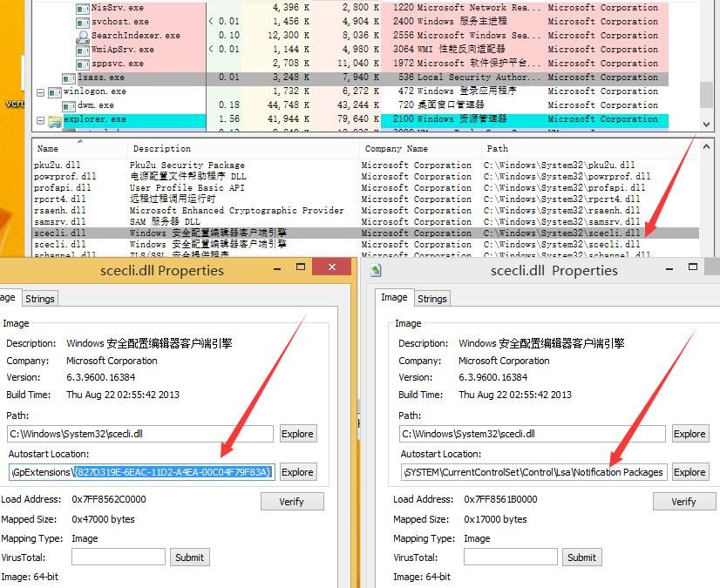Click the GpExtensions Autostart Location field
The height and width of the screenshot is (588, 720).
point(141,472)
